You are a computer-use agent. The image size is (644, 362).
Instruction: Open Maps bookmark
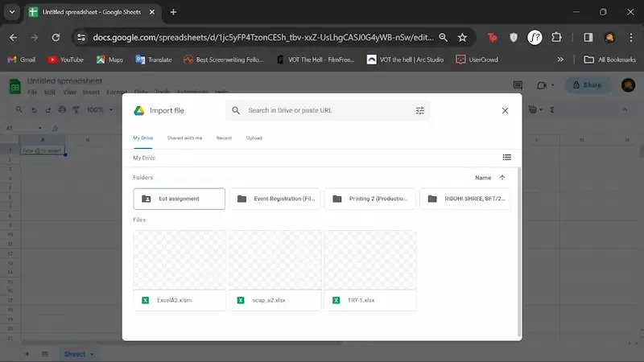coord(109,60)
